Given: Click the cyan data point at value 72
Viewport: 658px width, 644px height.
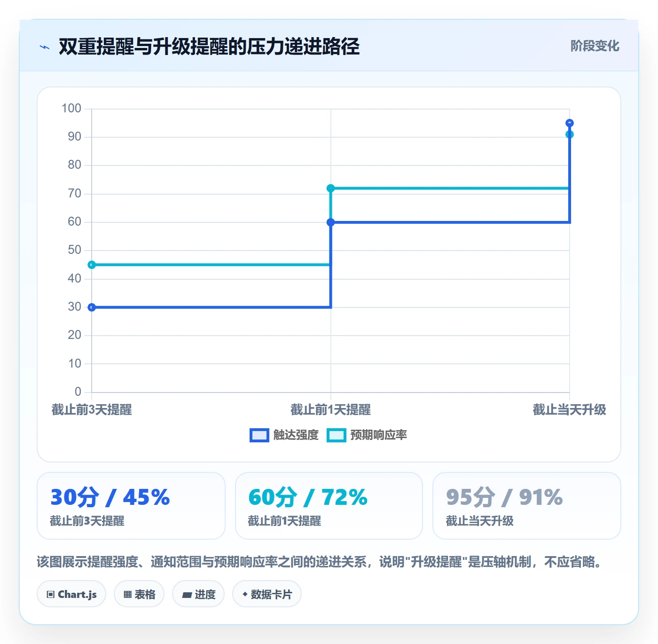Looking at the screenshot, I should coord(331,188).
